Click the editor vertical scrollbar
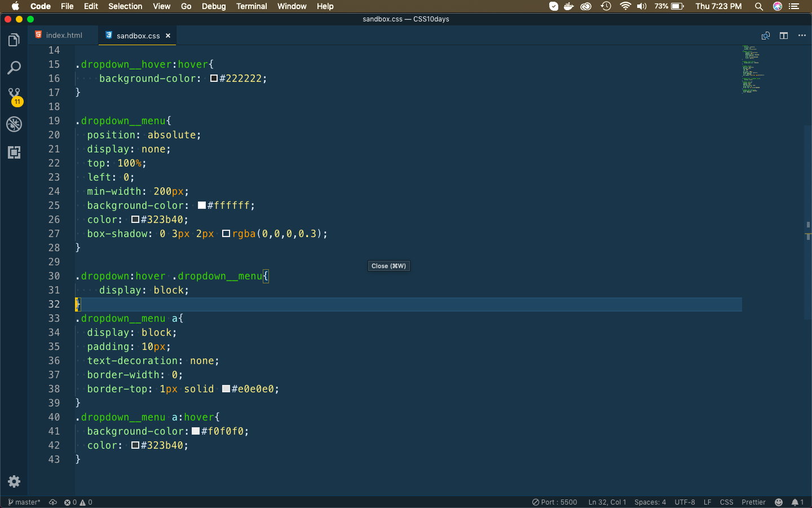Viewport: 812px width, 508px height. (807, 223)
